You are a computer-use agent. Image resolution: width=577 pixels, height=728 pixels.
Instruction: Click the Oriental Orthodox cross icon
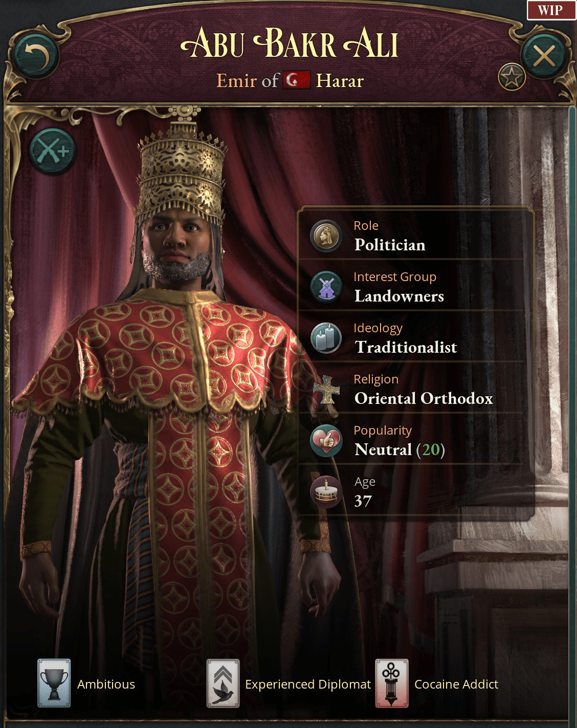[326, 390]
